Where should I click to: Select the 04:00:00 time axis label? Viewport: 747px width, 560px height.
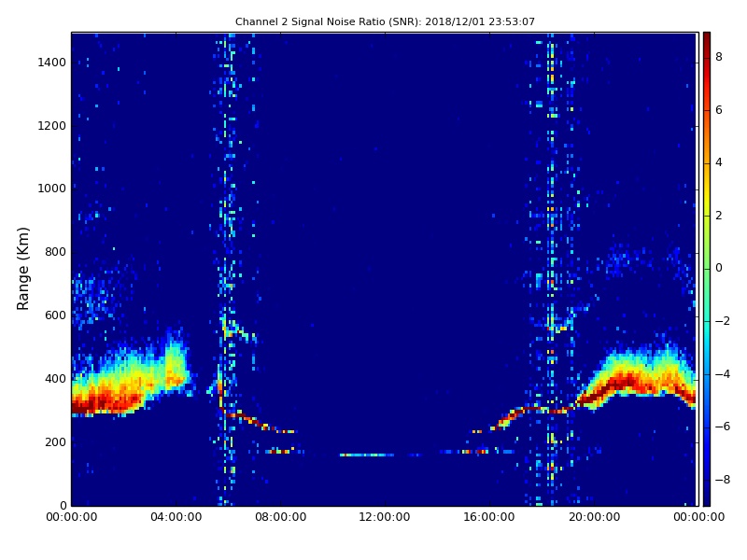(x=176, y=518)
